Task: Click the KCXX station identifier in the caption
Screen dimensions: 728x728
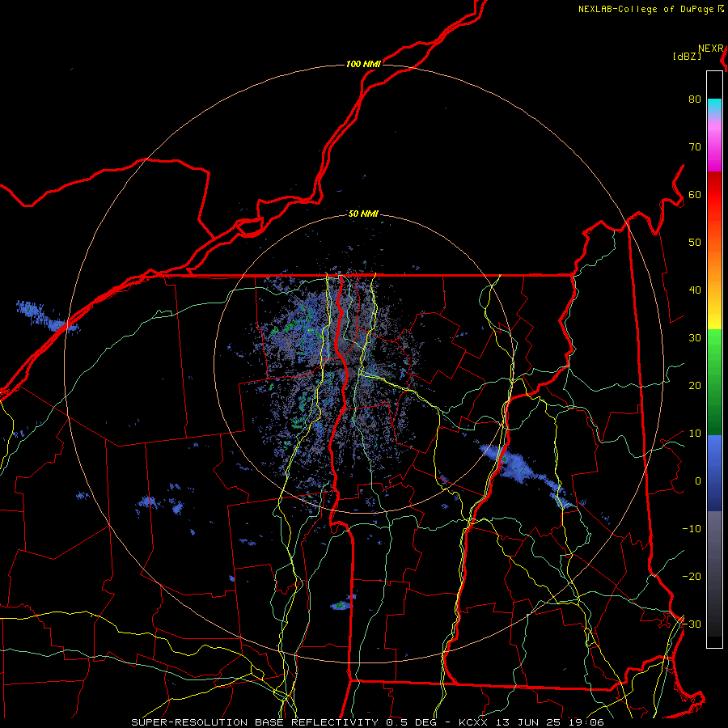Action: [473, 722]
